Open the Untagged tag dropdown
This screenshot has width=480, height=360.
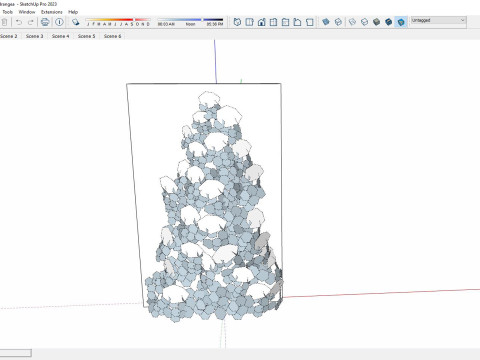click(438, 21)
